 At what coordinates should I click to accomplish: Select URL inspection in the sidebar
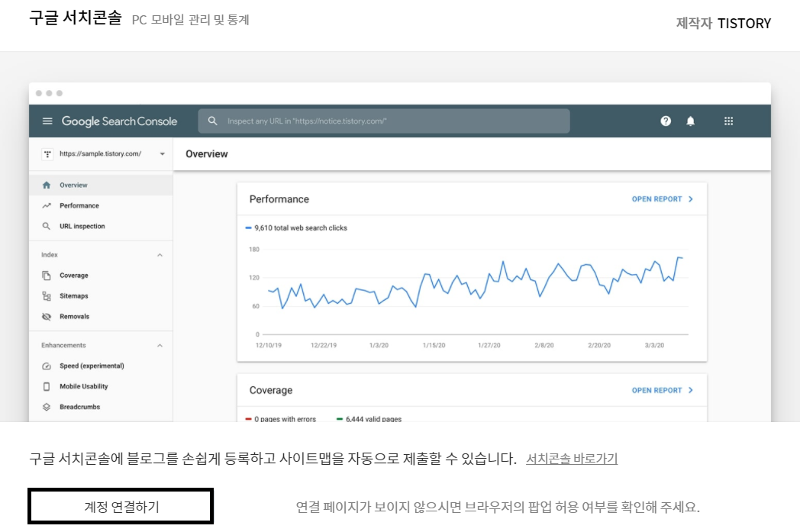click(x=101, y=226)
